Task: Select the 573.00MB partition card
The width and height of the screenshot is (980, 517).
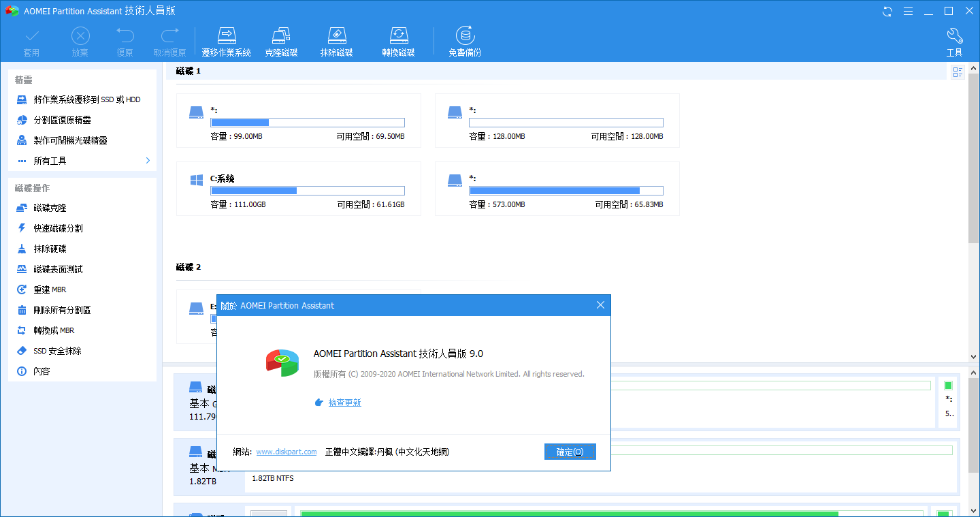Action: 557,189
